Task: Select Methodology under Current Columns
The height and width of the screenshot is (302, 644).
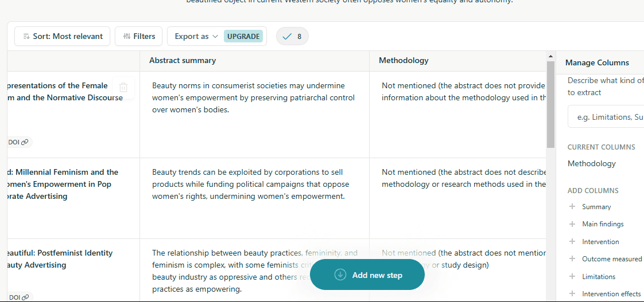Action: (591, 163)
